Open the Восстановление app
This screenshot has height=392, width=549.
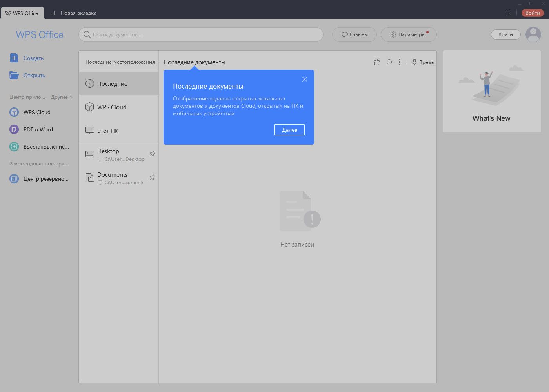39,147
